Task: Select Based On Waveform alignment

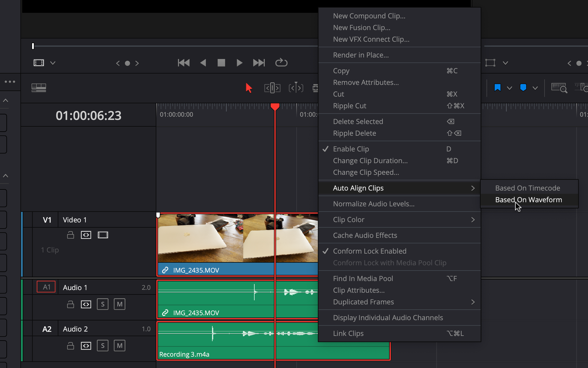Action: coord(528,200)
